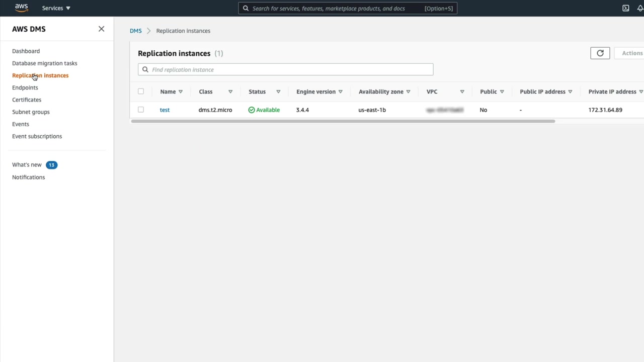The width and height of the screenshot is (644, 362).
Task: Navigate to Certificates page
Action: pos(27,100)
